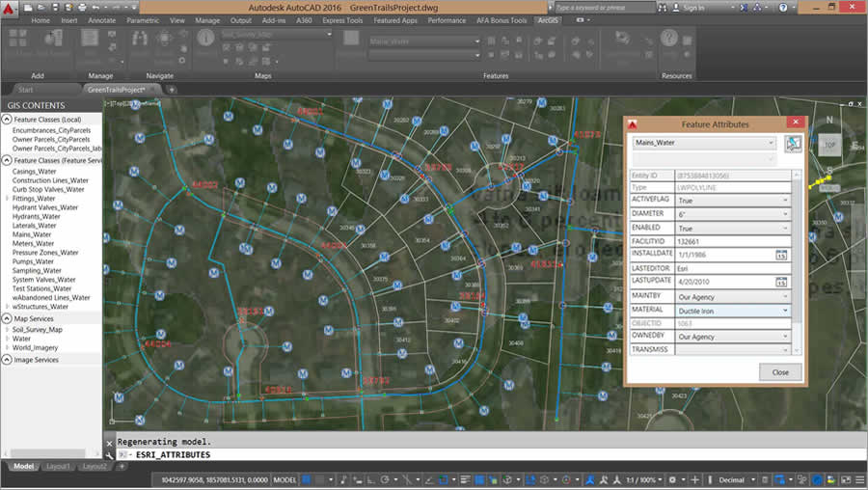Click the Close button in Feature Attributes
The image size is (868, 490).
click(x=779, y=372)
